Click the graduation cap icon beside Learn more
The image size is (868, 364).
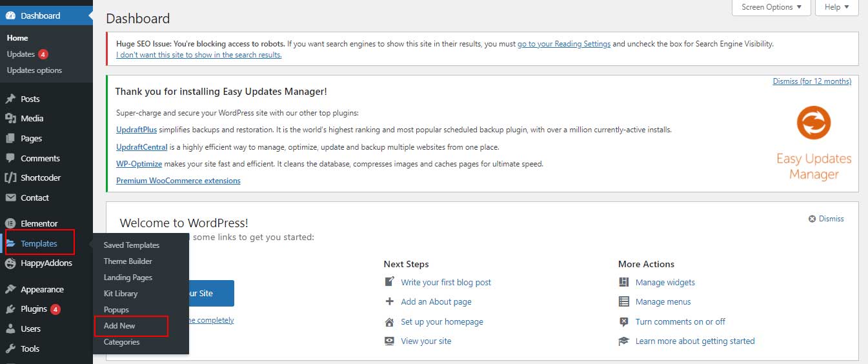point(624,341)
